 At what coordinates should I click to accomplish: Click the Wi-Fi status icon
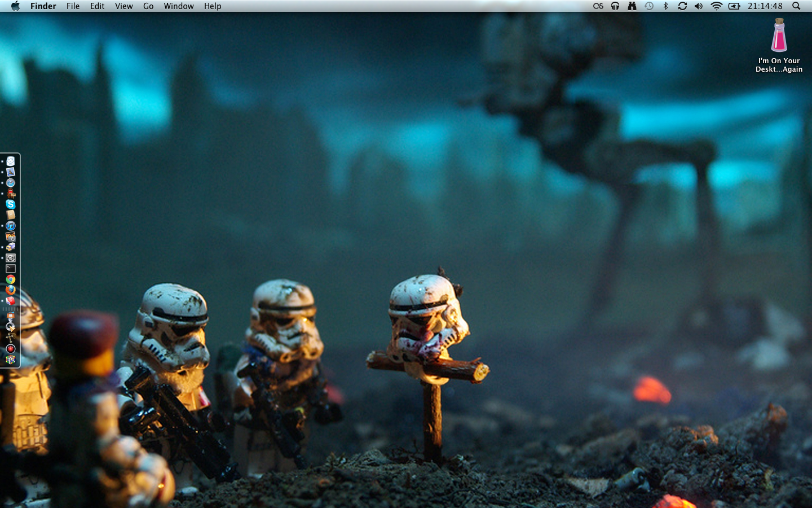[x=716, y=6]
